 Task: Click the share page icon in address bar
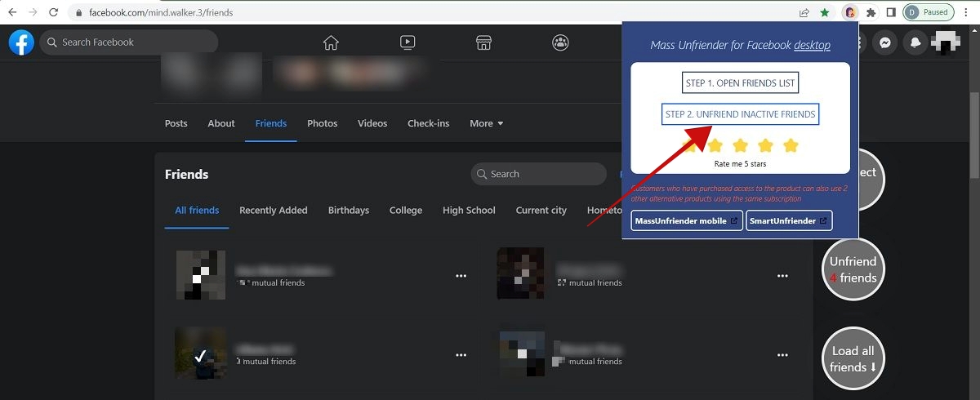[804, 13]
